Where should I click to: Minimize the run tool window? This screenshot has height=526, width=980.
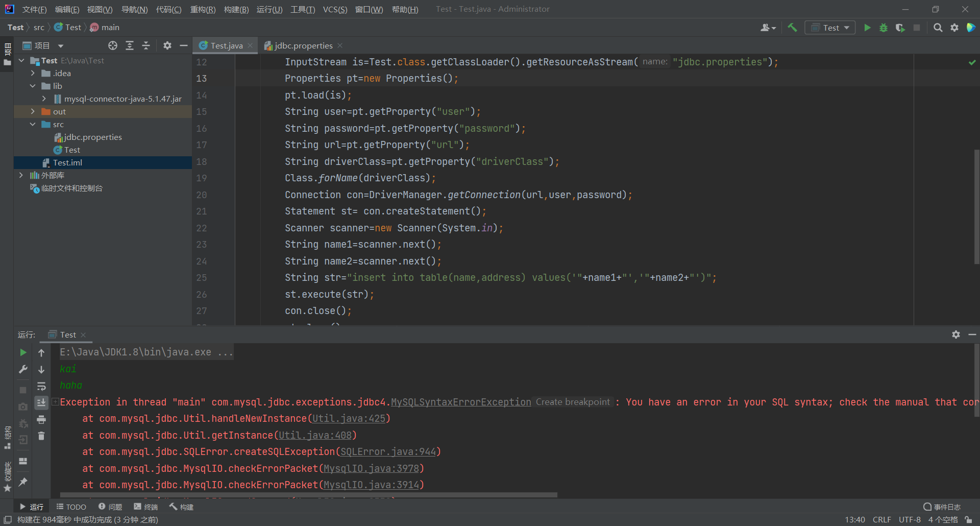[972, 334]
